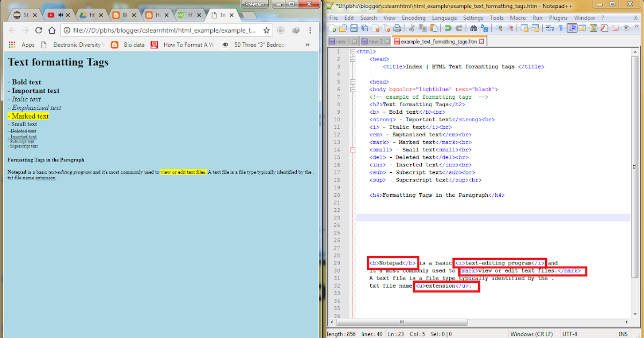Open the Apps bookmark shortcut
Viewport: 644px width, 338px height.
coord(22,45)
